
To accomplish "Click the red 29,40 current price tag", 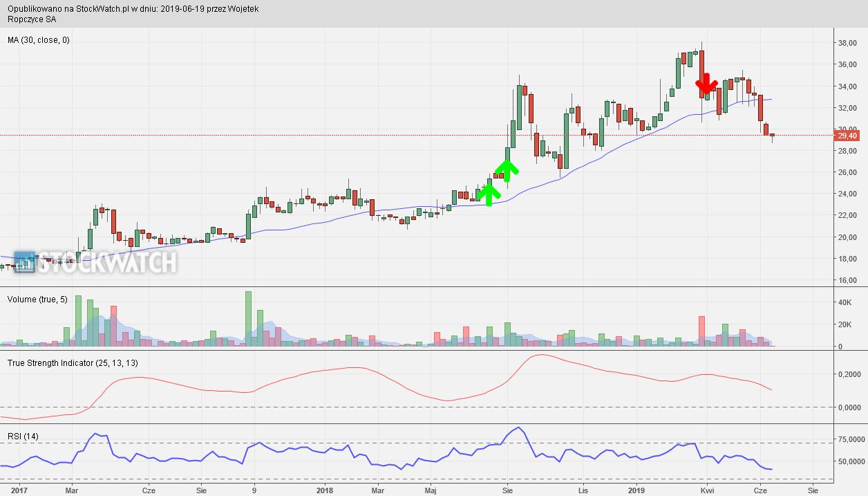I will coord(848,136).
